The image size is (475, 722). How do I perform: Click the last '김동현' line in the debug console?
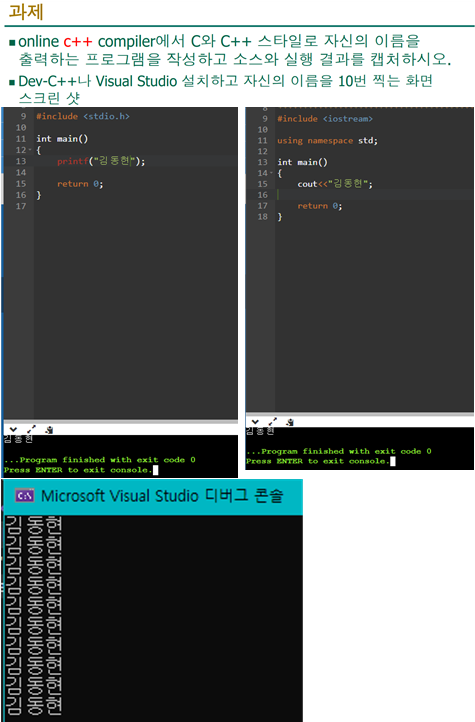point(34,705)
